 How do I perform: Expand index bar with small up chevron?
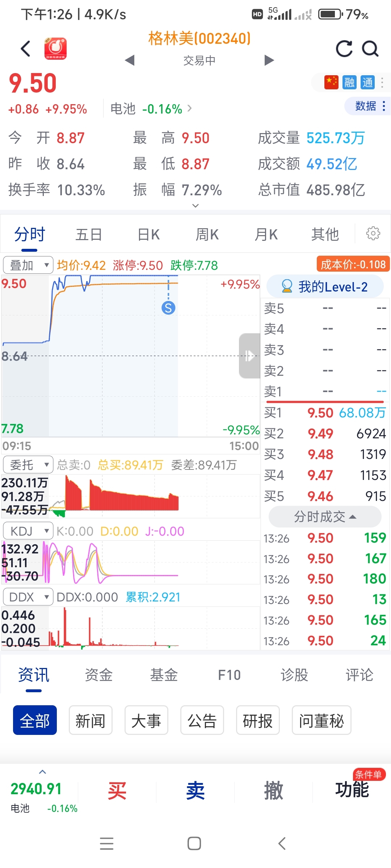click(42, 772)
